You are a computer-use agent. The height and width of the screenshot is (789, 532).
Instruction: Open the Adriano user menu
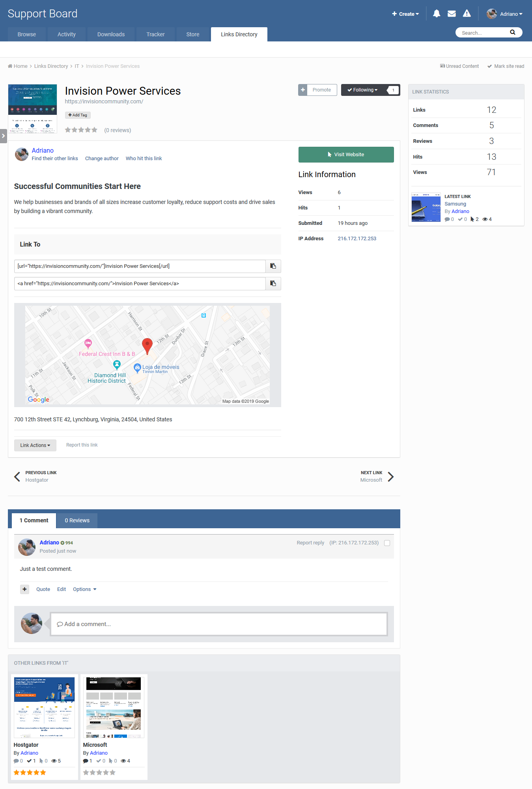click(511, 14)
